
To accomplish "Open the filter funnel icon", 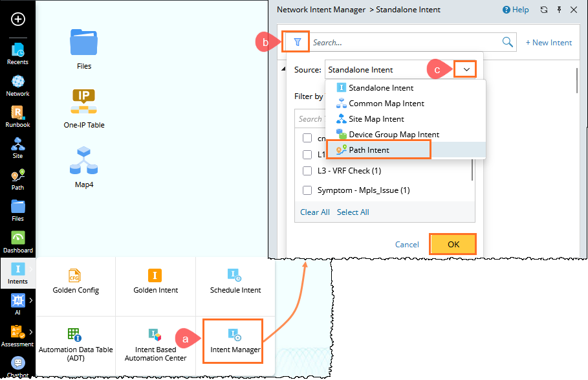I will pyautogui.click(x=297, y=42).
